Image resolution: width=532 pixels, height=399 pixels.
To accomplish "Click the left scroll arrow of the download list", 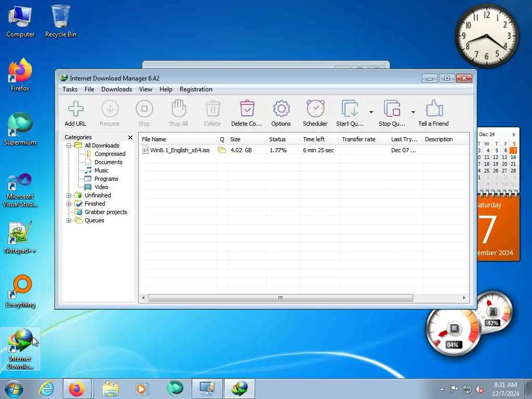I will [143, 298].
